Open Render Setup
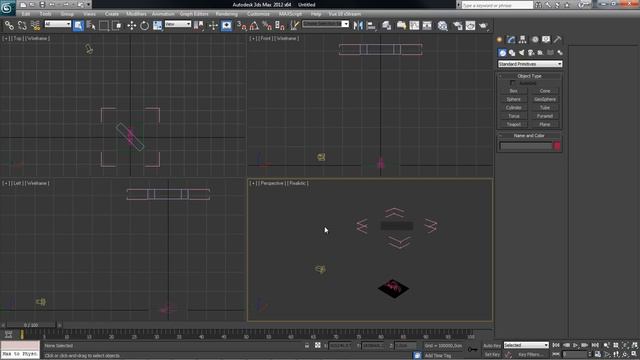Image resolution: width=640 pixels, height=360 pixels. (458, 26)
